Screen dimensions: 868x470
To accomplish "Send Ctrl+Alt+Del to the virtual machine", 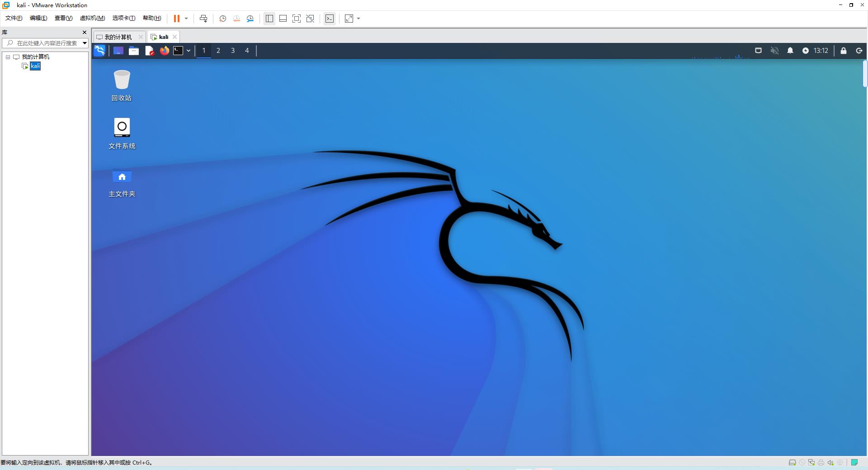I will (x=203, y=19).
